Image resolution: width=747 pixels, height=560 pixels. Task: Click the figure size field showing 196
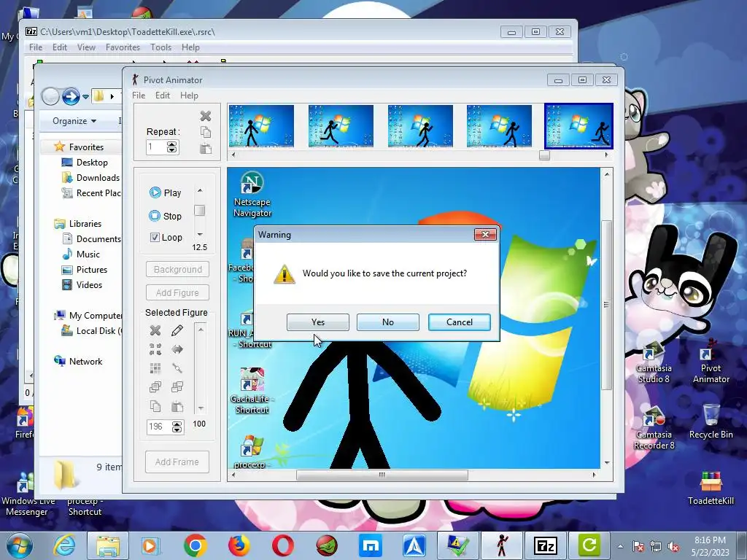(x=159, y=427)
